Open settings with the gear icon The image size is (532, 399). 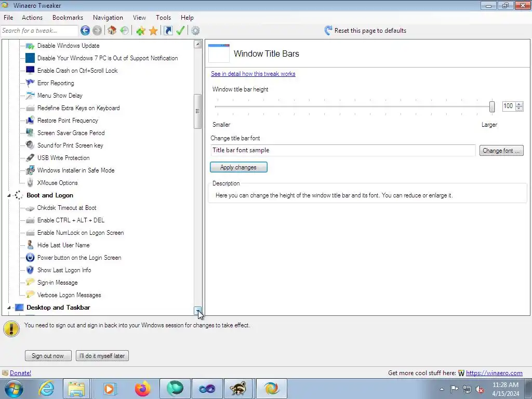pos(195,31)
